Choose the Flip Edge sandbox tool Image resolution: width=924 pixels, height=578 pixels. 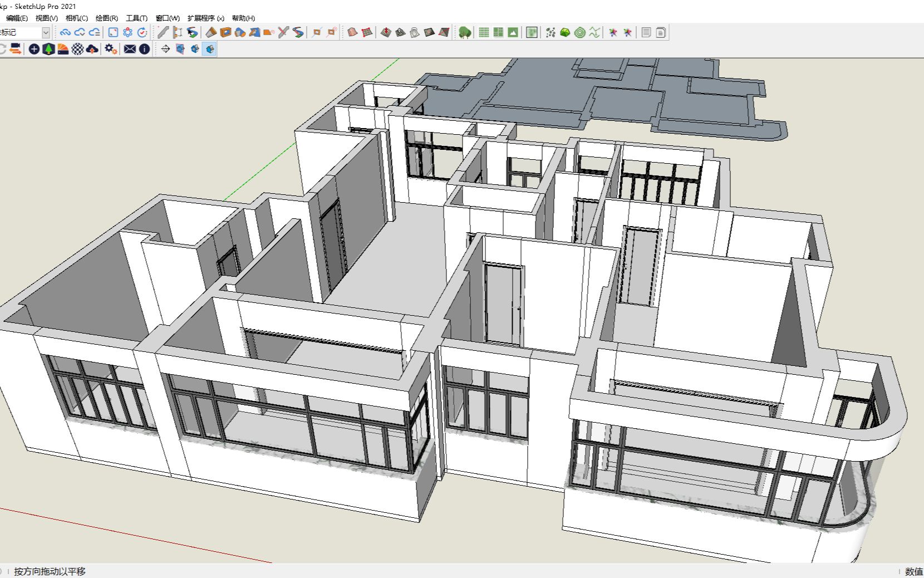click(444, 32)
